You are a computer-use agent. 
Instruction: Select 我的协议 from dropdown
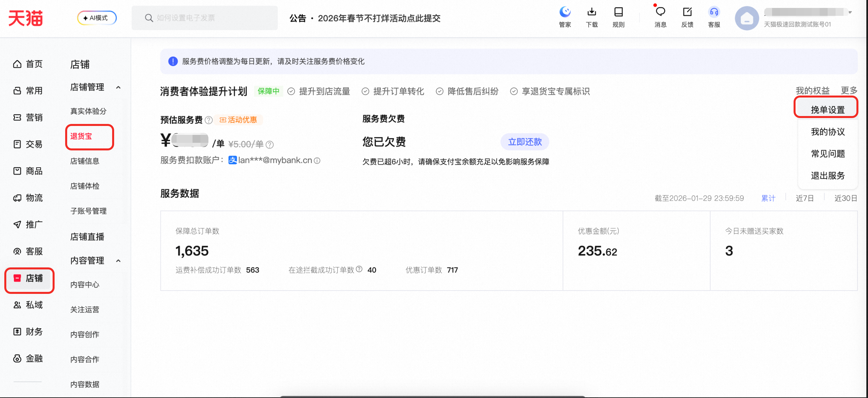(x=828, y=132)
